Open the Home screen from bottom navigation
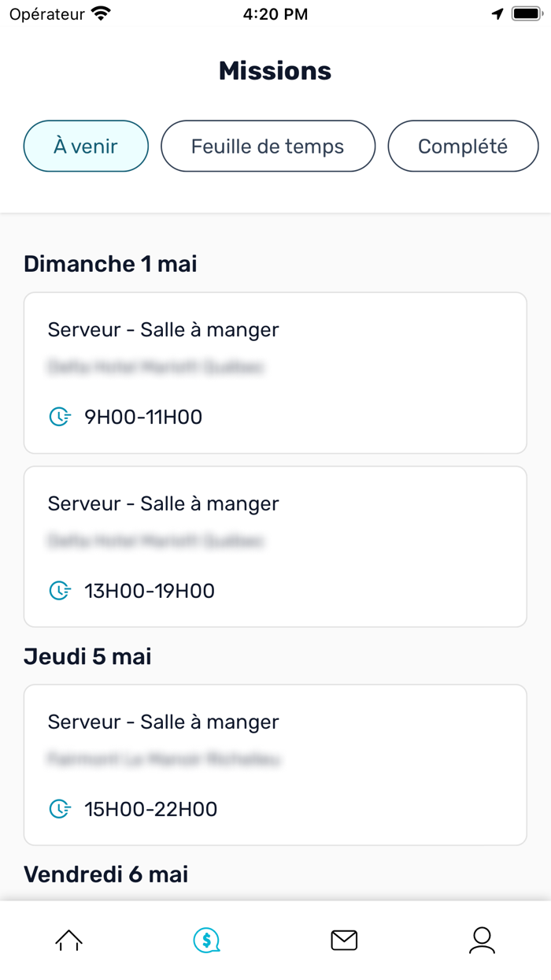Image resolution: width=551 pixels, height=980 pixels. (x=68, y=940)
